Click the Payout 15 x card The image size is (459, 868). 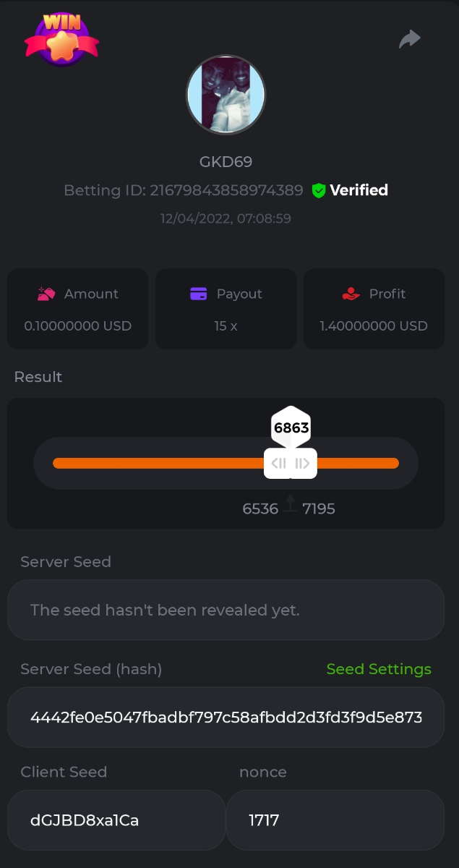pos(226,310)
